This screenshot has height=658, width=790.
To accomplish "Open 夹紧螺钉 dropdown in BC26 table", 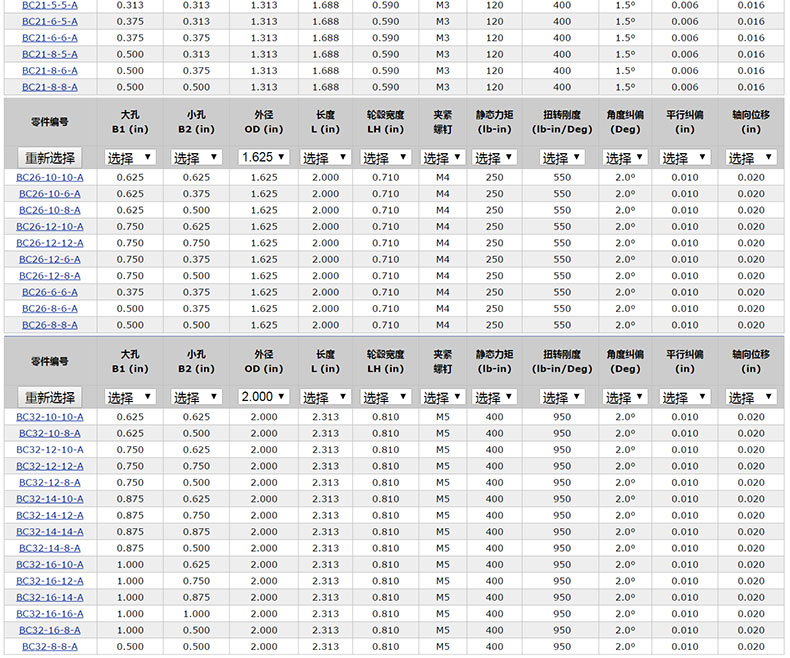I will [442, 158].
